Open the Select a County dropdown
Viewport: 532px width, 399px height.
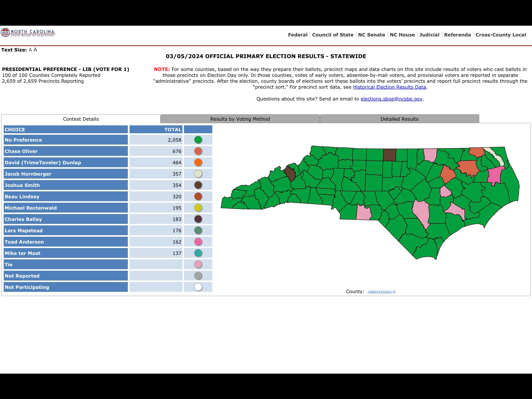pos(381,292)
